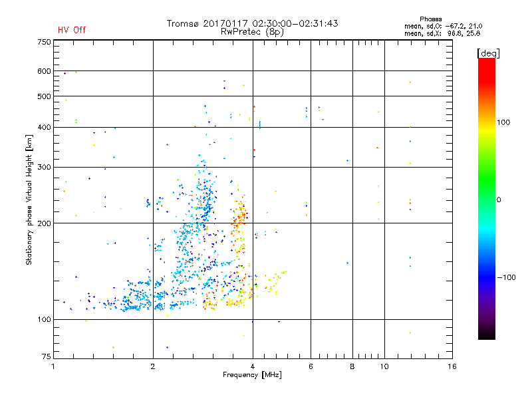Click x-axis tick label '2'
Viewport: 532px width, 399px height.
[153, 366]
